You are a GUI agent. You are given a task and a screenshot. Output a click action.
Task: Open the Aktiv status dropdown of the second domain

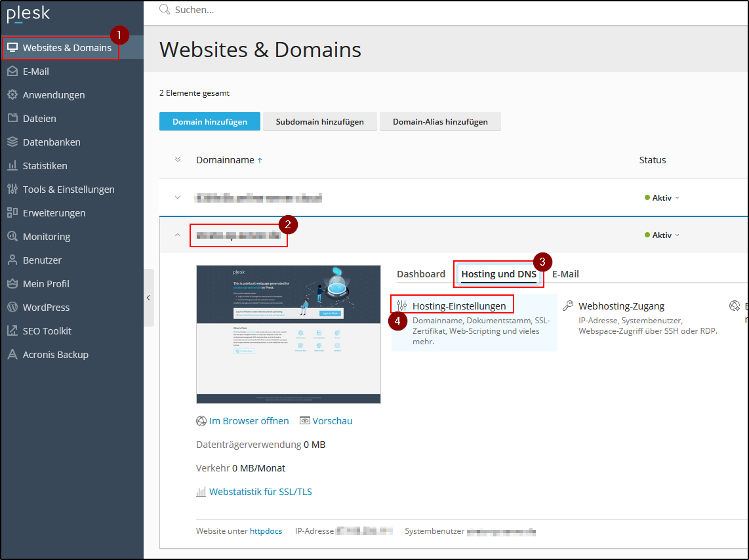click(x=661, y=233)
